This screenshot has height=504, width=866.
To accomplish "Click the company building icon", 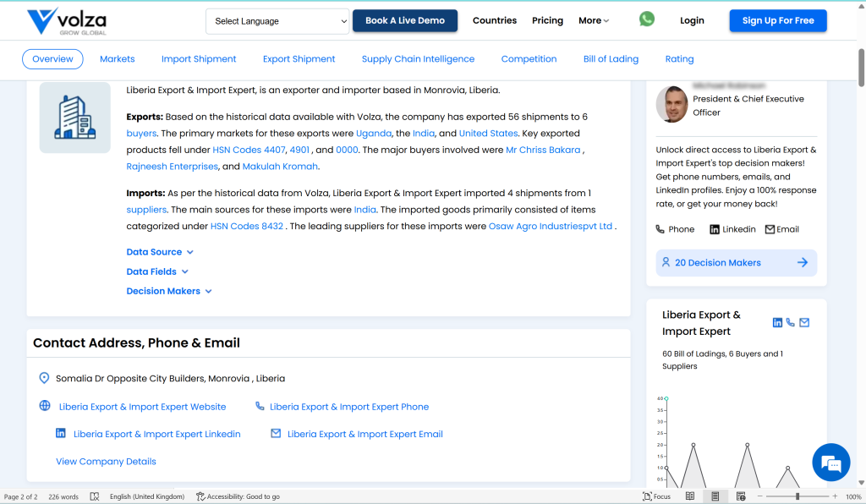I will 74,118.
